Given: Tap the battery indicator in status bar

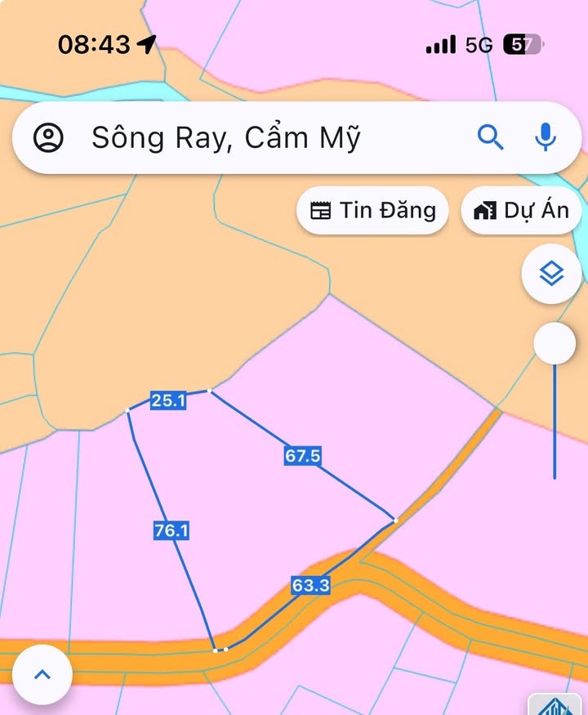Looking at the screenshot, I should click(x=523, y=45).
